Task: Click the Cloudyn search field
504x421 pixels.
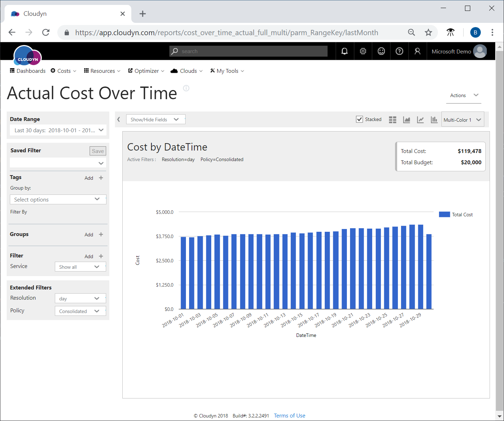Action: (x=248, y=51)
